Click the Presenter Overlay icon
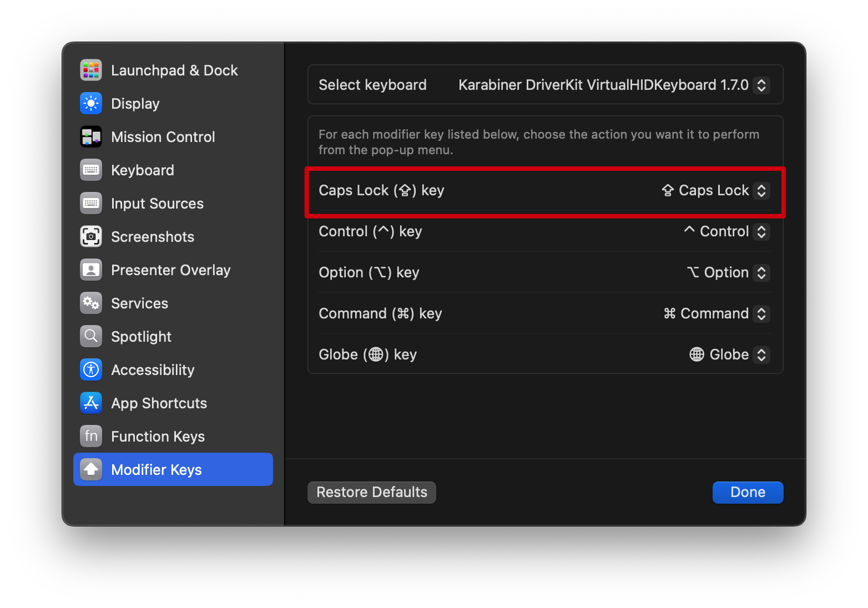 91,270
